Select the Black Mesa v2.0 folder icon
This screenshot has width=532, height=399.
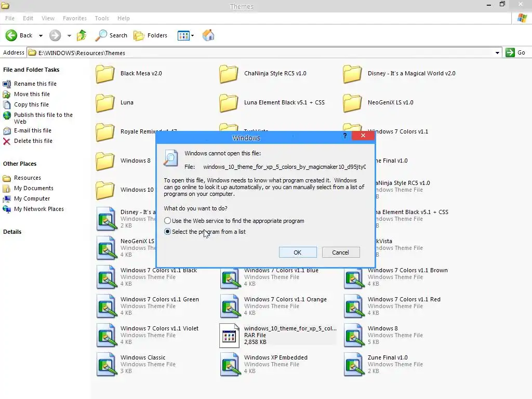[x=105, y=74]
